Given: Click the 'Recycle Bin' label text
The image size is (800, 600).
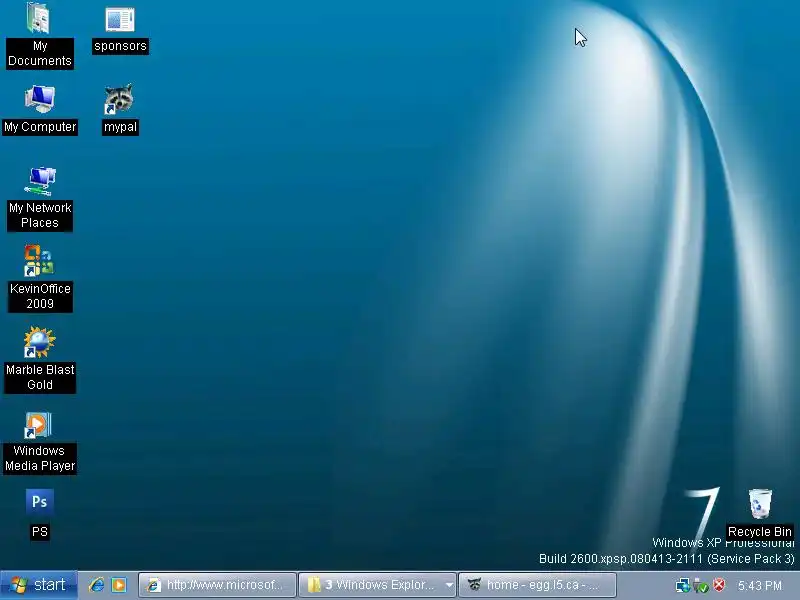Looking at the screenshot, I should [x=760, y=532].
